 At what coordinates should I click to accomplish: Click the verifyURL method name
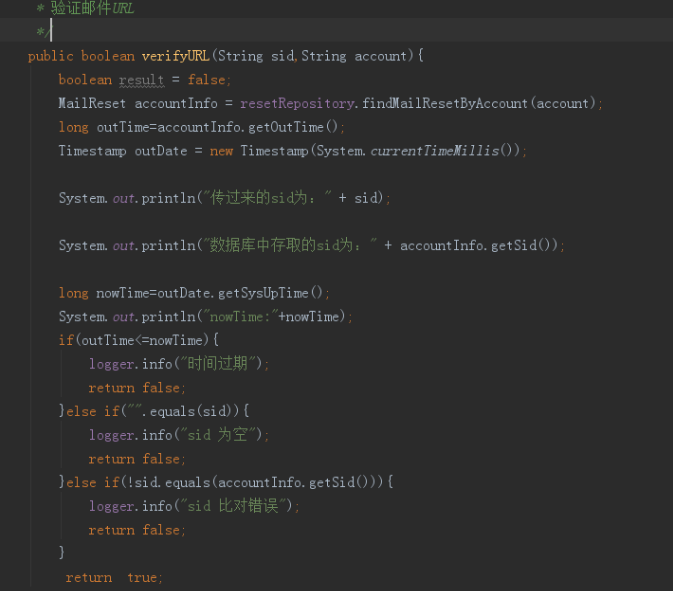click(175, 56)
